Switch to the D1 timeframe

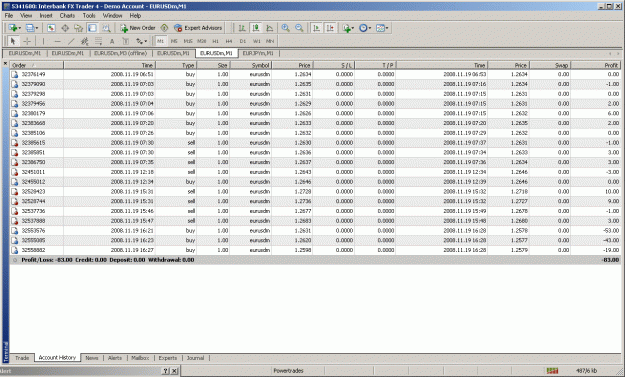(243, 41)
